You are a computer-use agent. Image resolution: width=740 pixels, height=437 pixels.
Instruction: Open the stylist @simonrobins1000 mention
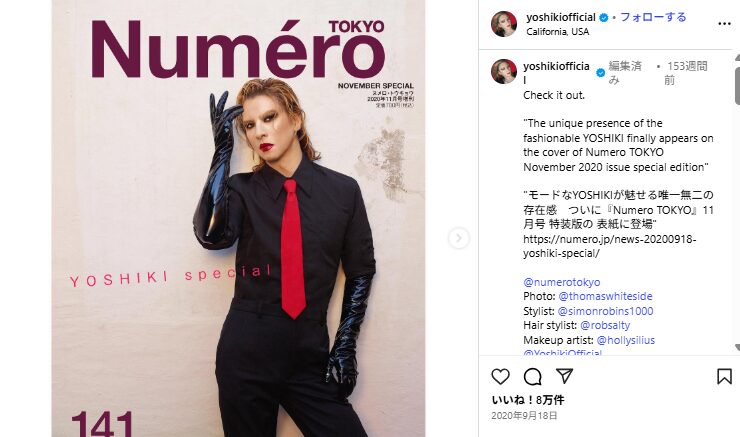(x=605, y=311)
